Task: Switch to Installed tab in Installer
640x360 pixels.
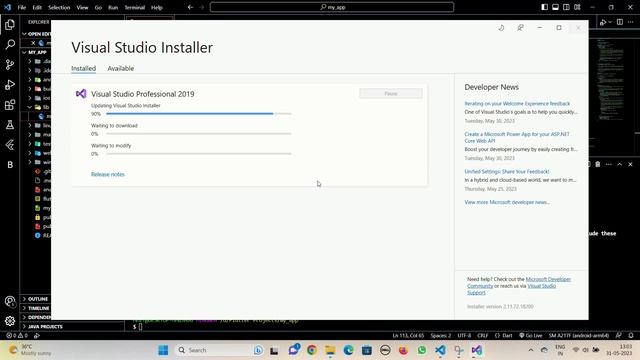Action: point(83,68)
